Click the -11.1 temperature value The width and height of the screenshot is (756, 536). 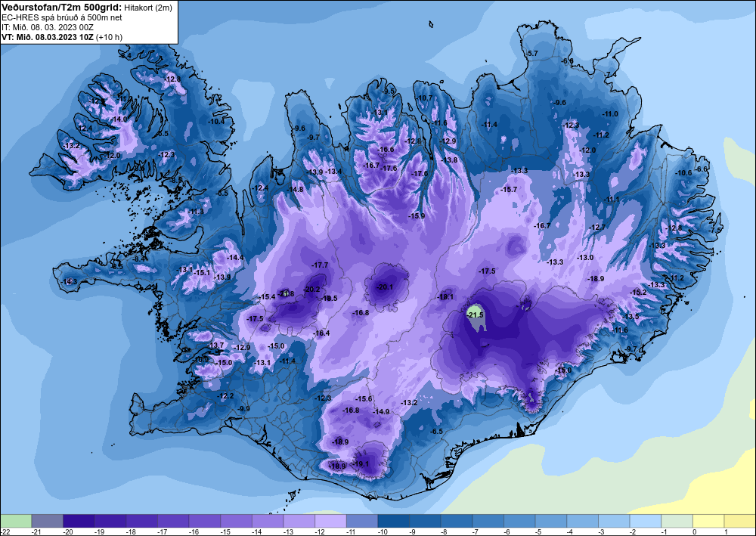pos(611,199)
